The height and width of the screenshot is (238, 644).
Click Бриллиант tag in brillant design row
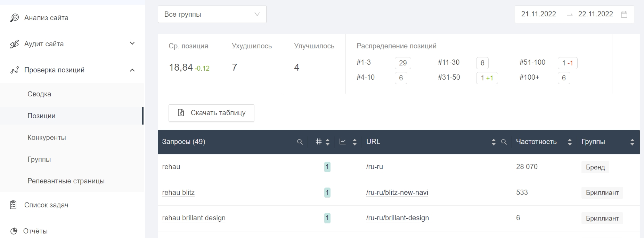click(602, 218)
